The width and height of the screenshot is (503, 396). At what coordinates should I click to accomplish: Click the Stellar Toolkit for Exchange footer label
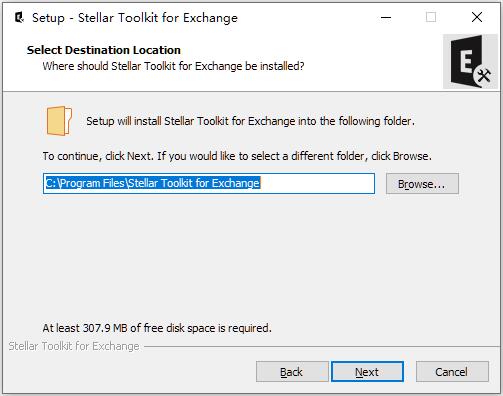[x=74, y=346]
